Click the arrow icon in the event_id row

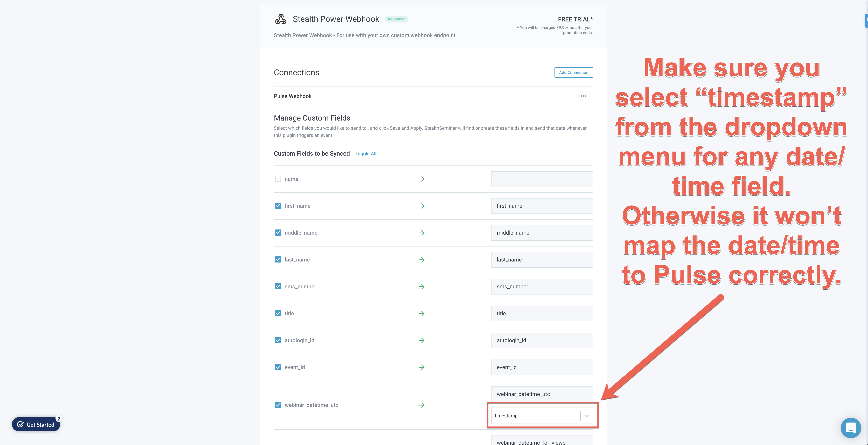pyautogui.click(x=422, y=368)
